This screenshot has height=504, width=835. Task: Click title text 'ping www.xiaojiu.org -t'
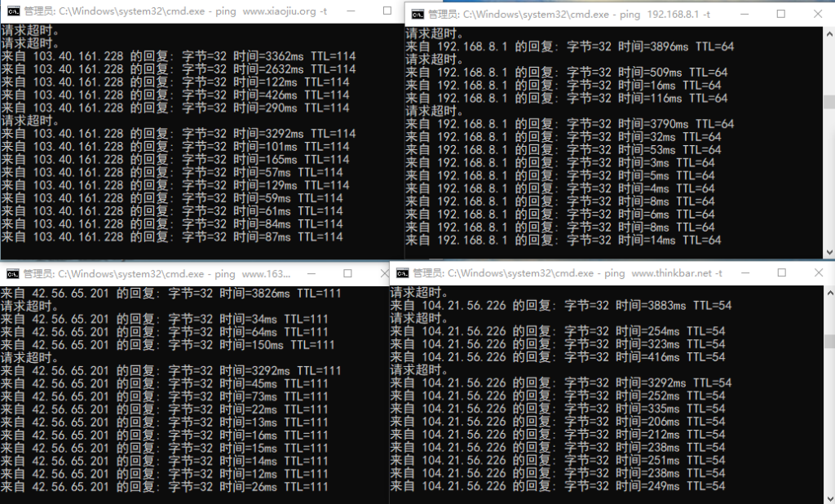pyautogui.click(x=271, y=11)
